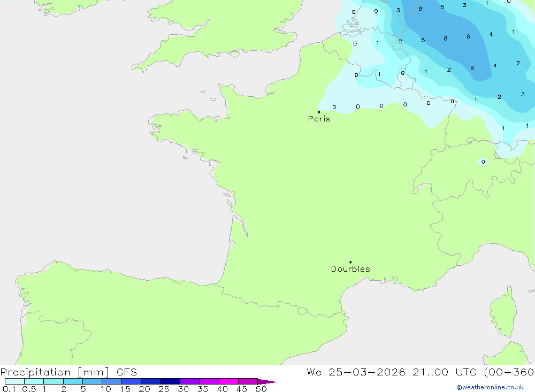Select the 40–45 mm legend swatch

click(228, 381)
